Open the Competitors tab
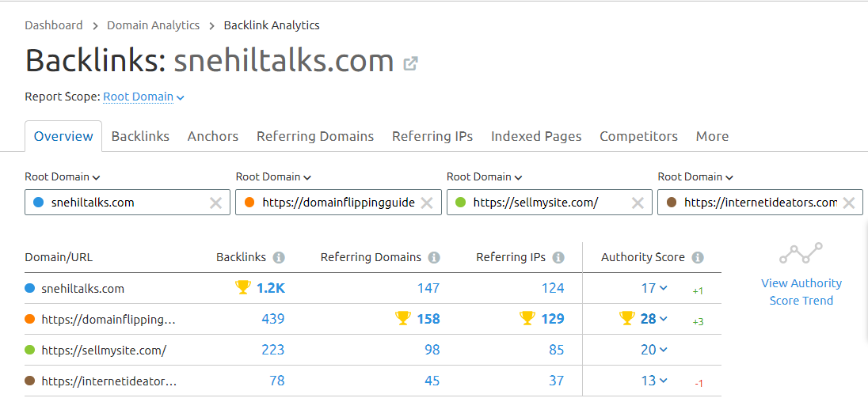 [x=639, y=137]
